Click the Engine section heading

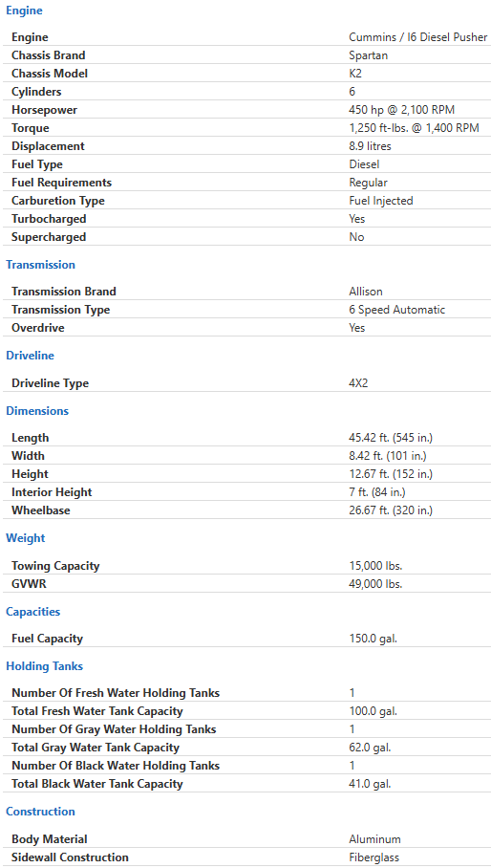click(24, 11)
